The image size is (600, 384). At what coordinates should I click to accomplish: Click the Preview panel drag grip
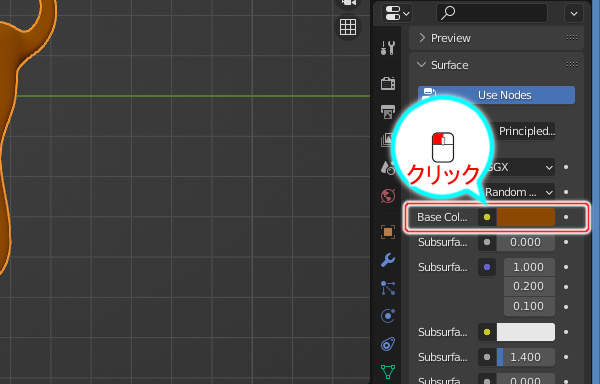[x=572, y=37]
